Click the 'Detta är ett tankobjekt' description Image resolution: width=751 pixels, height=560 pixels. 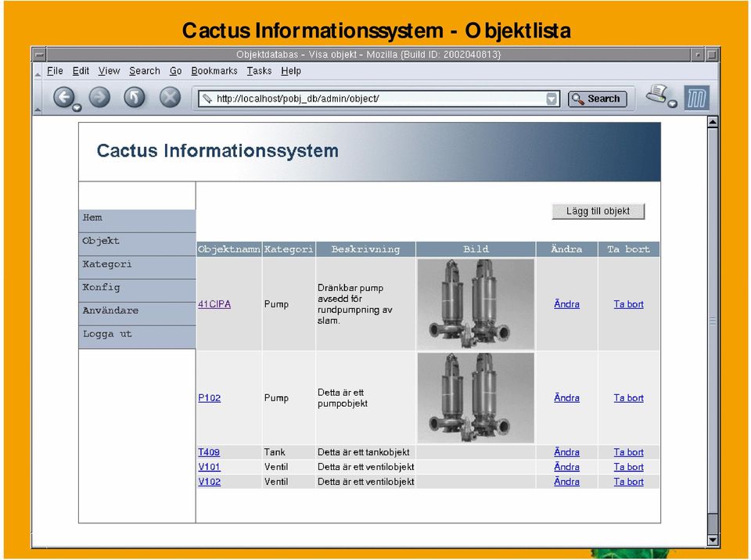pyautogui.click(x=364, y=452)
